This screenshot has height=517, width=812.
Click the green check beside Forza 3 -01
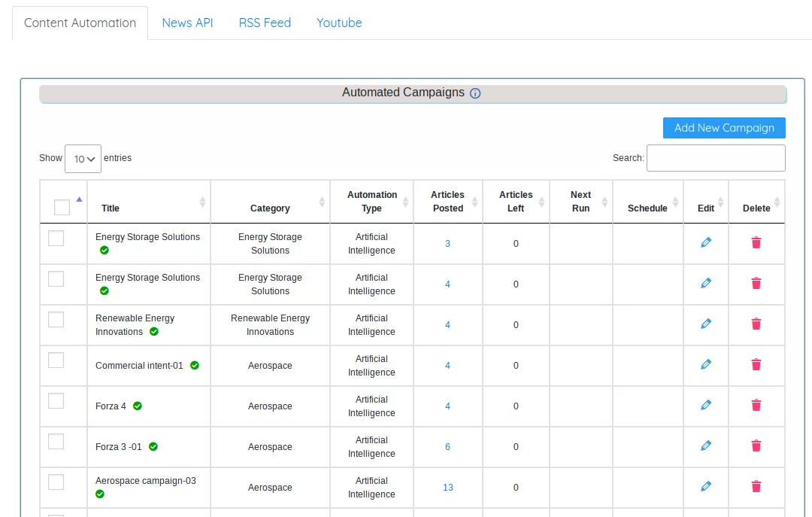coord(153,446)
